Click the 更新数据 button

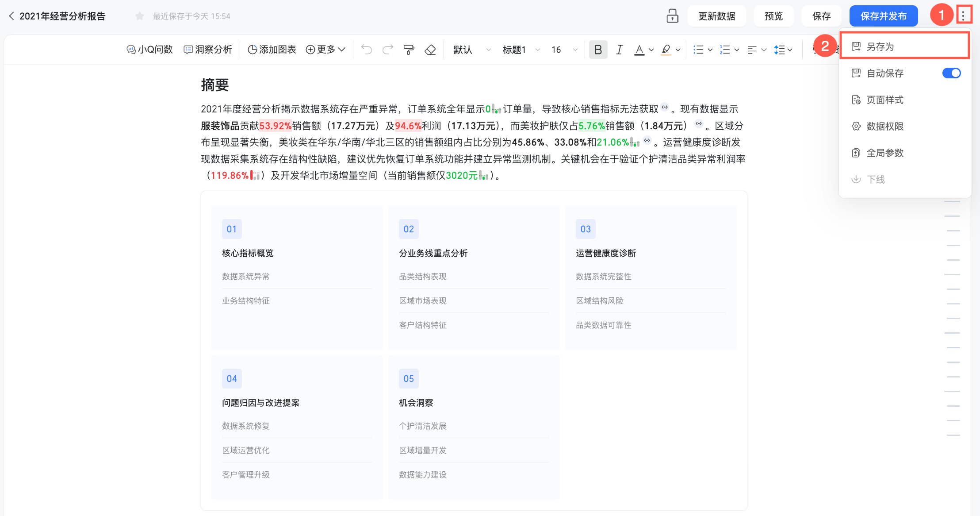[x=716, y=16]
